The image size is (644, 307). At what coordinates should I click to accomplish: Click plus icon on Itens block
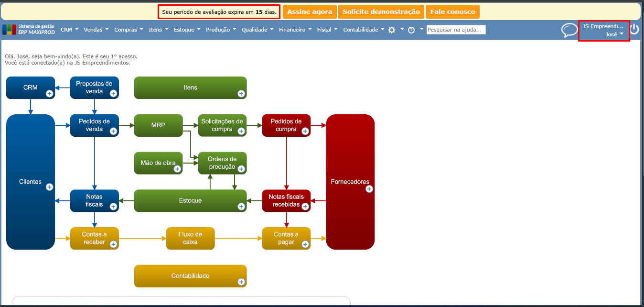(241, 94)
